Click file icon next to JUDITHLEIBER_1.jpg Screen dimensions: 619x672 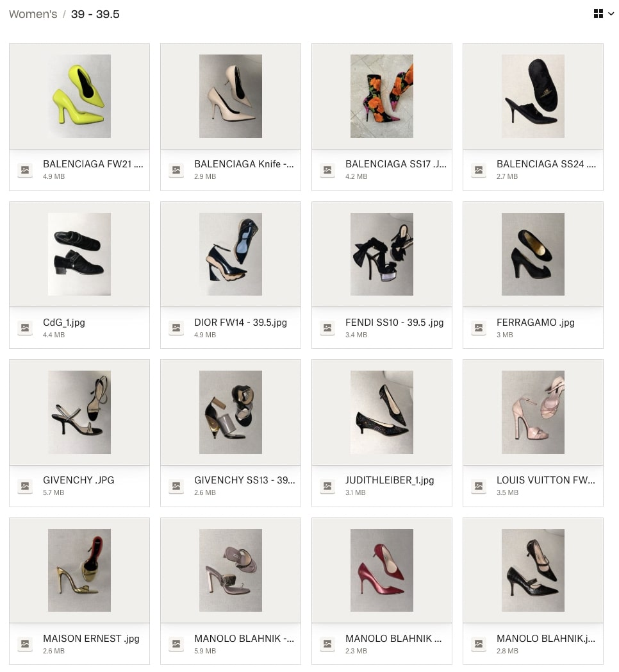pyautogui.click(x=327, y=486)
